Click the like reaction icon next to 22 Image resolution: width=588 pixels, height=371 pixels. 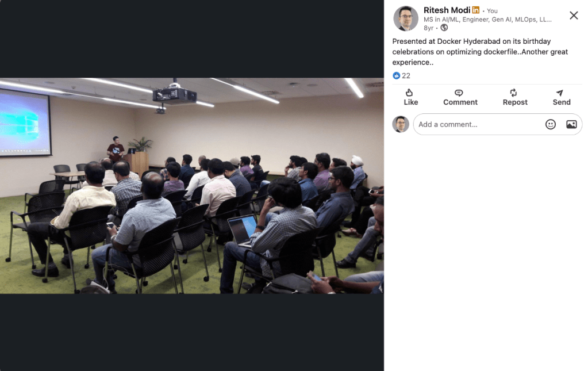(x=397, y=75)
